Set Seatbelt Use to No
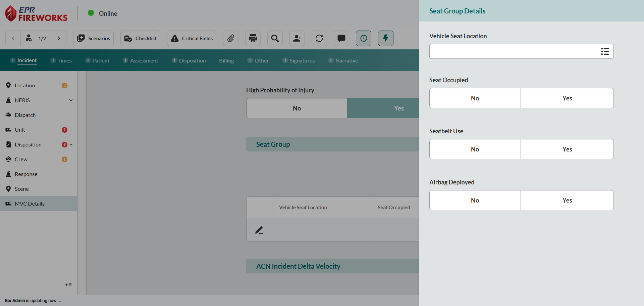This screenshot has height=306, width=644. 475,149
